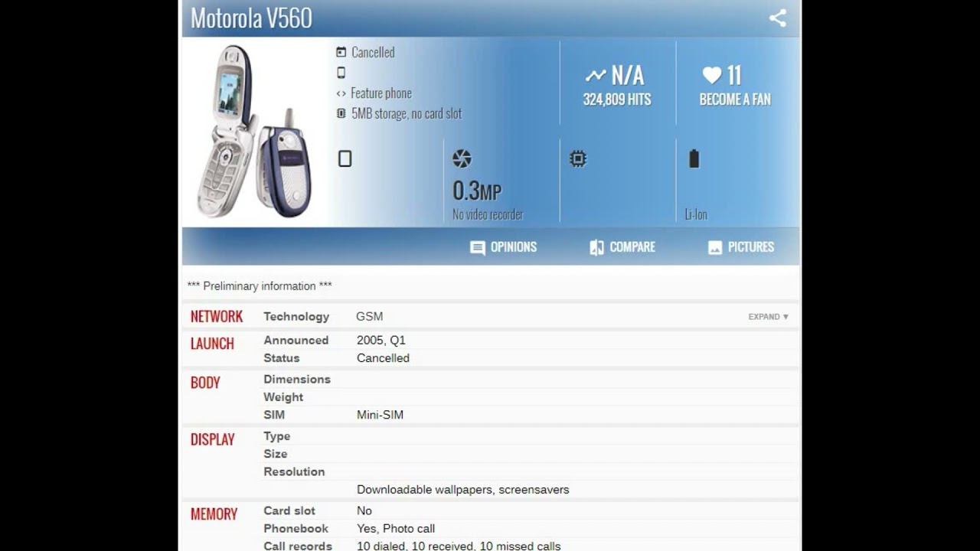Click the display Size spec label

(x=276, y=453)
